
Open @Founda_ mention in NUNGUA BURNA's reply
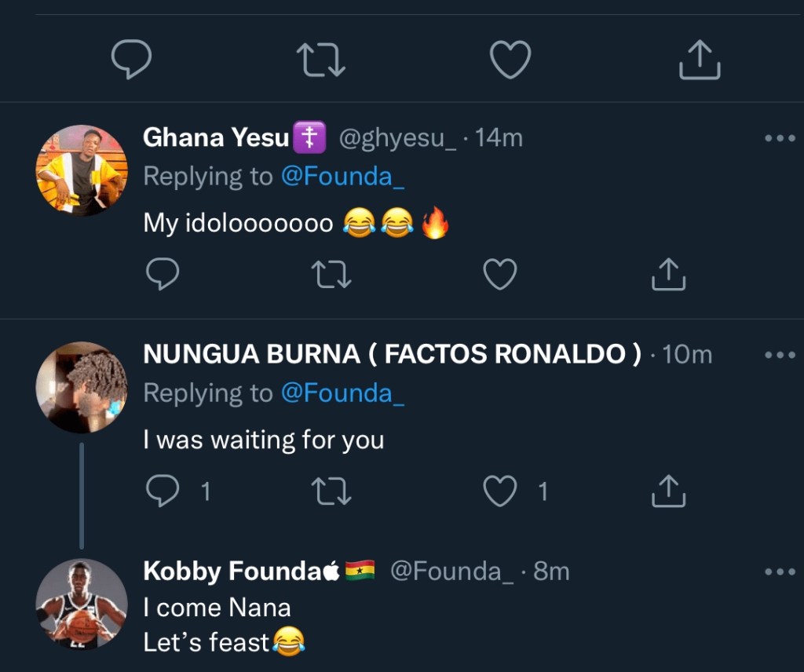[342, 393]
